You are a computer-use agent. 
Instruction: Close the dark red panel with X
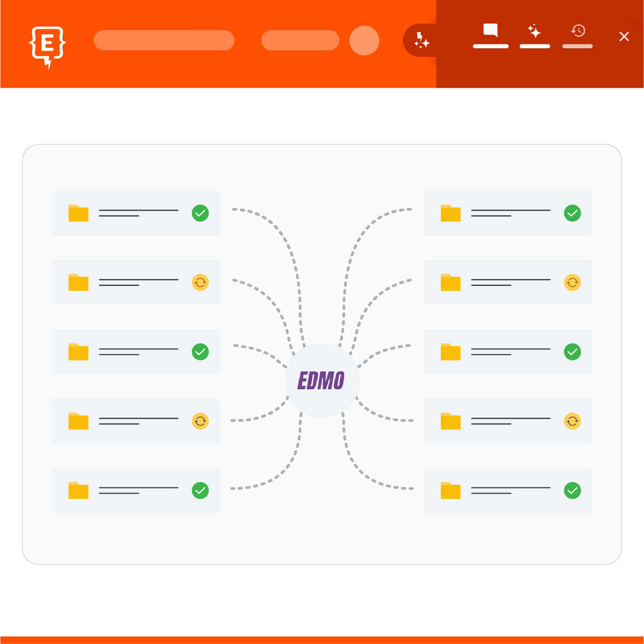pyautogui.click(x=624, y=37)
